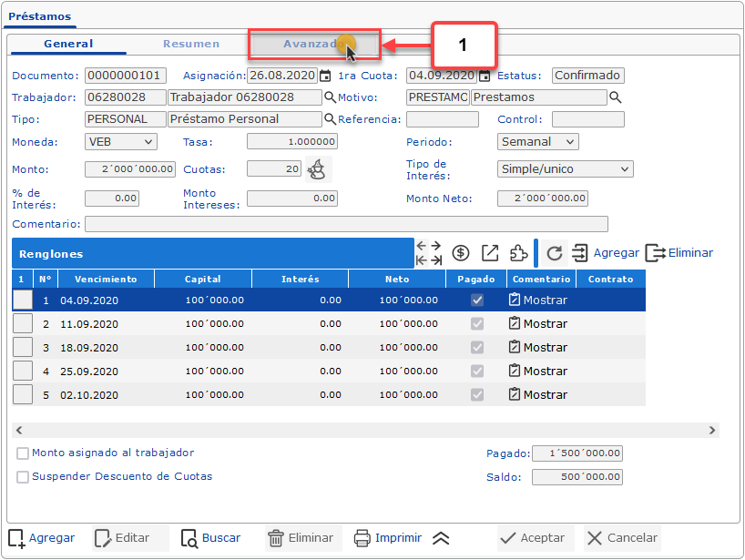Click the Imprimir button
This screenshot has height=560, width=745.
388,538
